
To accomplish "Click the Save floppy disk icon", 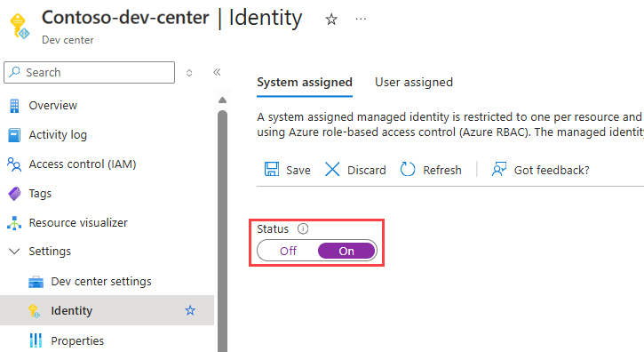I will [x=272, y=169].
